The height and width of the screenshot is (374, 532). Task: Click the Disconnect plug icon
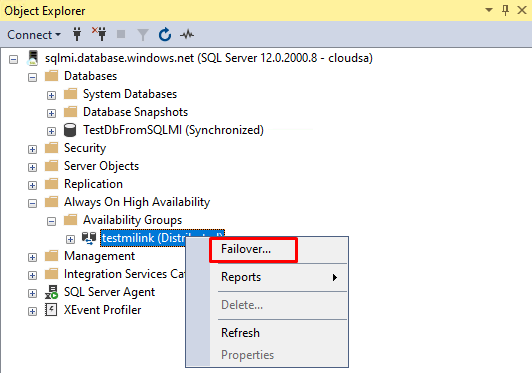(99, 34)
